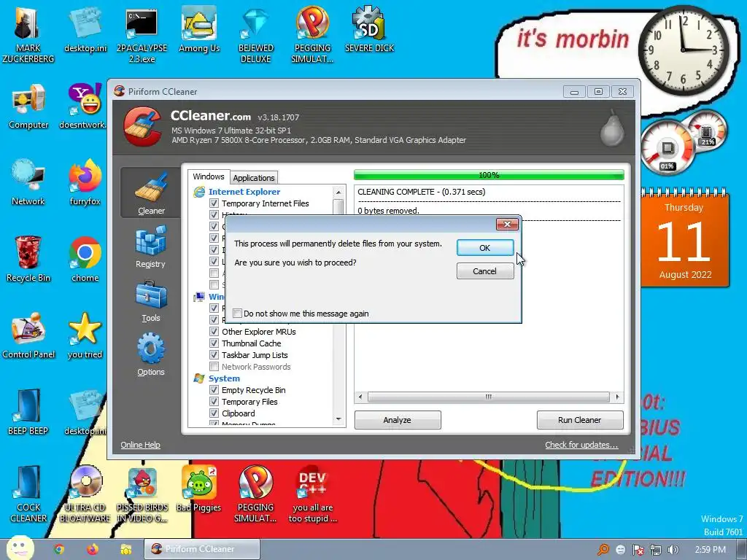Click the Internet Explorer group heading
Image resolution: width=747 pixels, height=560 pixels.
point(244,192)
